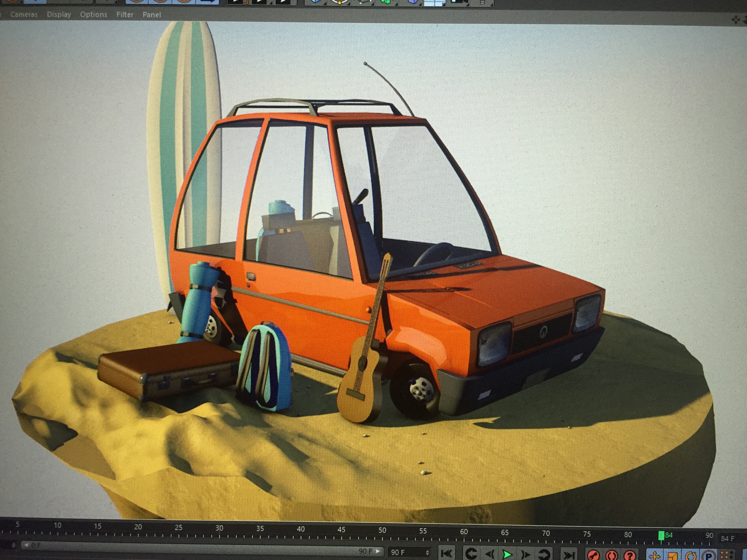Open the Cameras menu
This screenshot has width=747, height=560.
pyautogui.click(x=24, y=14)
